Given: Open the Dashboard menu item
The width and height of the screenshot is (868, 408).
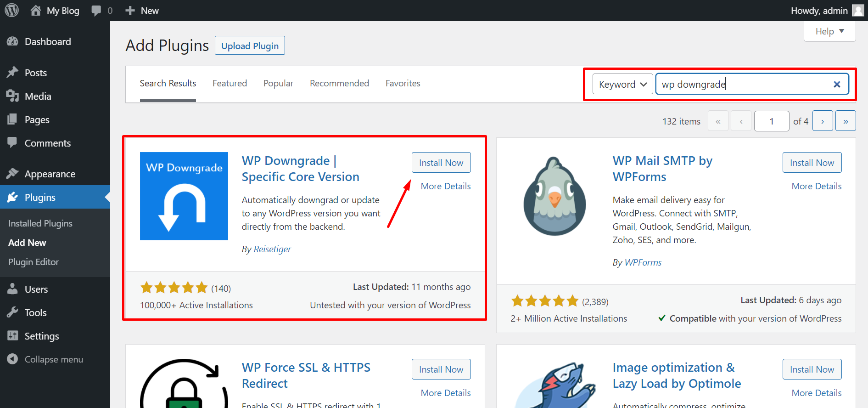Looking at the screenshot, I should point(55,41).
